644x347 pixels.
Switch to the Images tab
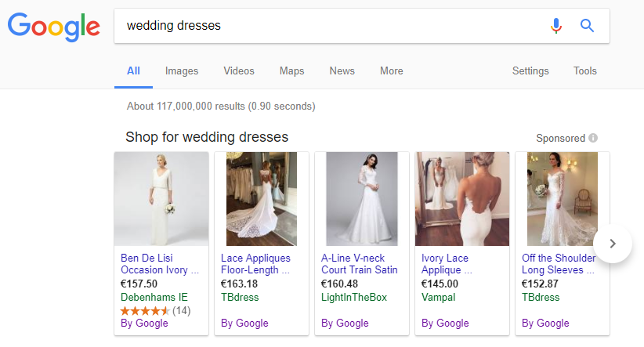(182, 71)
